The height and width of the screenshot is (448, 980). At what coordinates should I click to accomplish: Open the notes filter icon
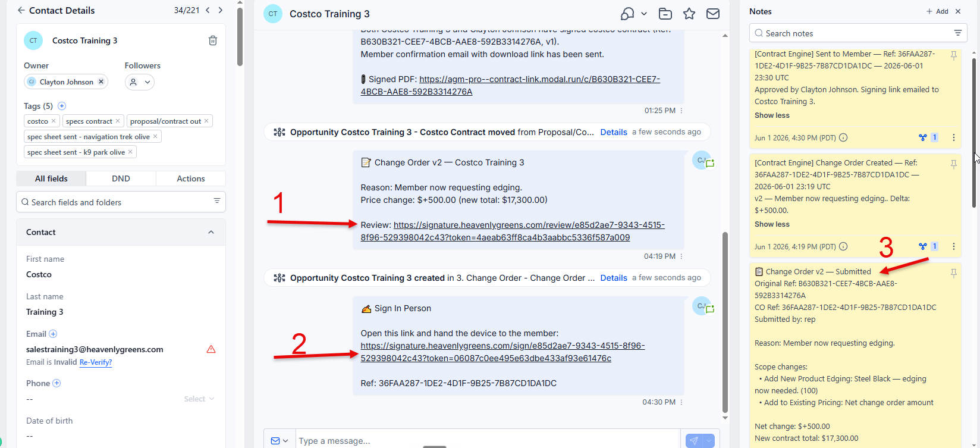pyautogui.click(x=957, y=33)
